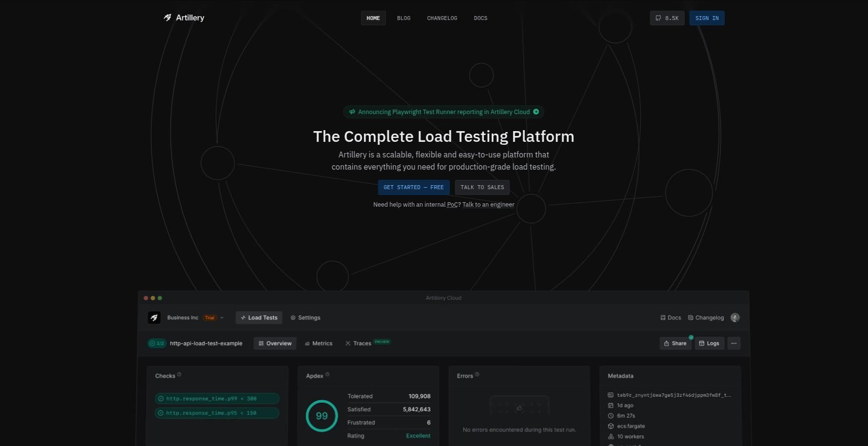Click the Apdex 99 score ring
This screenshot has width=868, height=446.
point(322,416)
